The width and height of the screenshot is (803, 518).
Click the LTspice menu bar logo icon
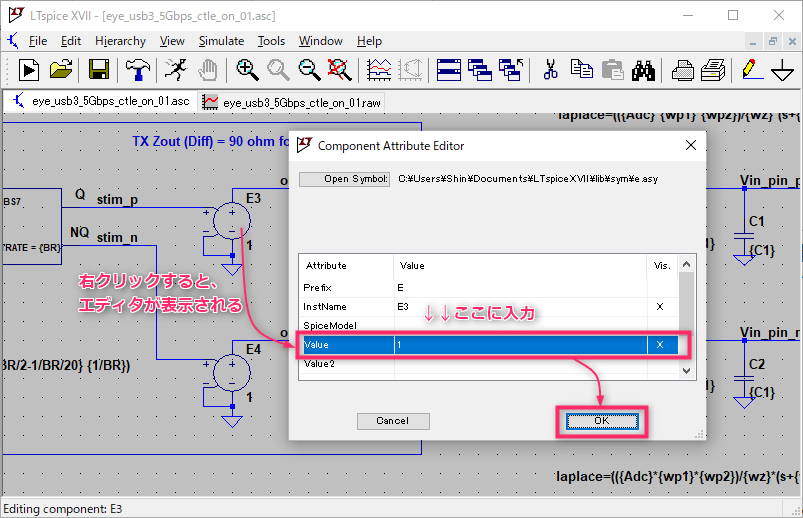13,40
